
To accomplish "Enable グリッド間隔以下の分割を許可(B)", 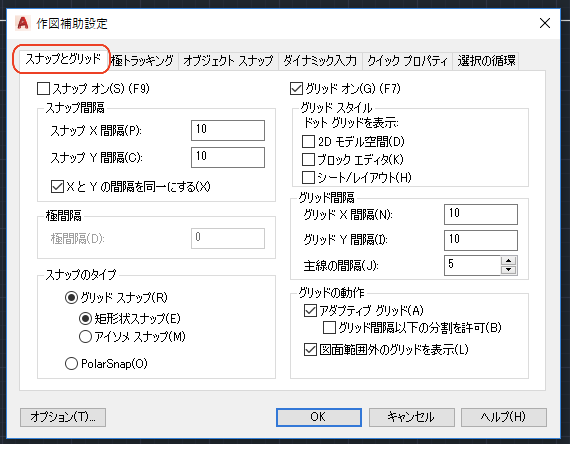I will click(329, 328).
